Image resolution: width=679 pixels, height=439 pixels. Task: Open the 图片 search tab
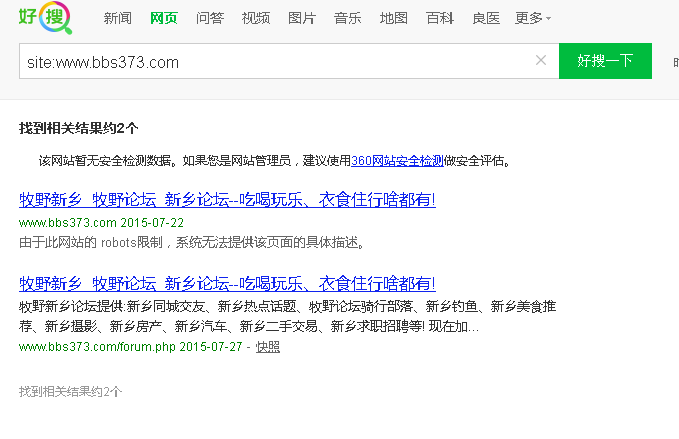click(x=301, y=18)
